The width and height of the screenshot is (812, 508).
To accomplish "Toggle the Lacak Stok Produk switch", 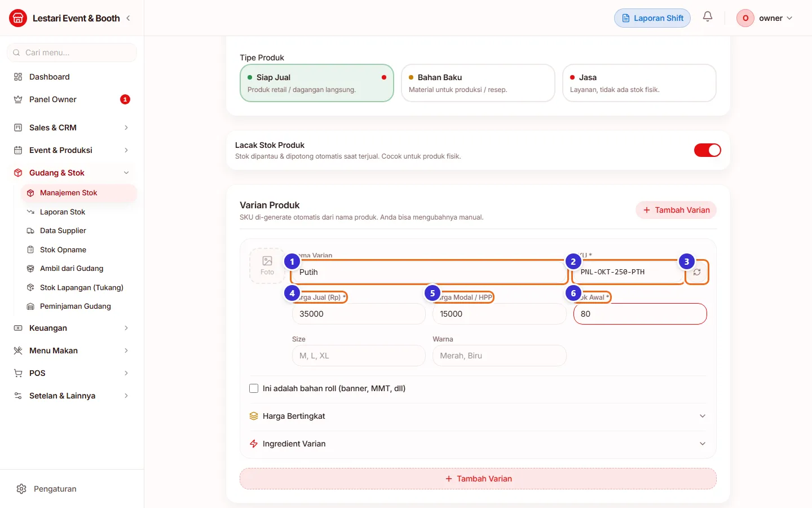I will pos(708,150).
